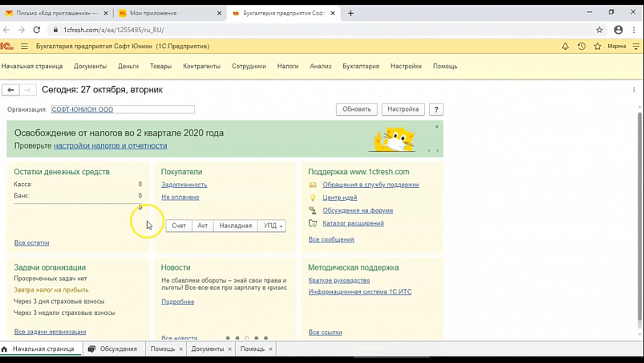This screenshot has width=644, height=363.
Task: Click the home icon on Начальная страница tab
Action: tap(5, 349)
